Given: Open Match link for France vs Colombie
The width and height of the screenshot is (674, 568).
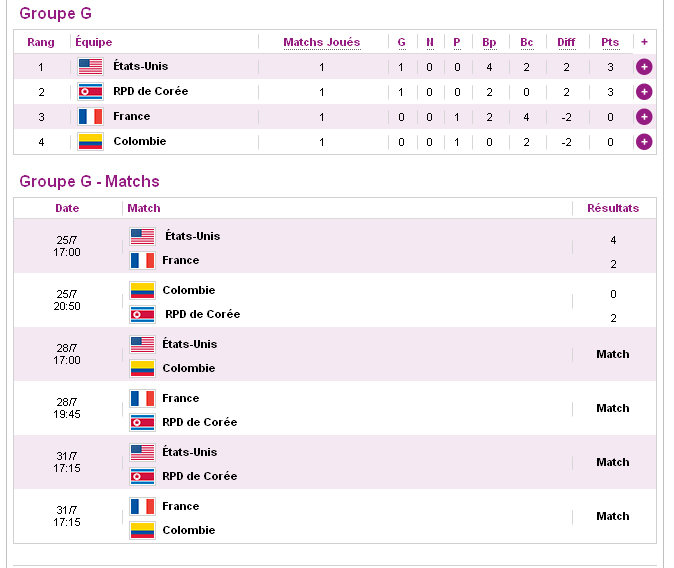Looking at the screenshot, I should click(x=613, y=516).
